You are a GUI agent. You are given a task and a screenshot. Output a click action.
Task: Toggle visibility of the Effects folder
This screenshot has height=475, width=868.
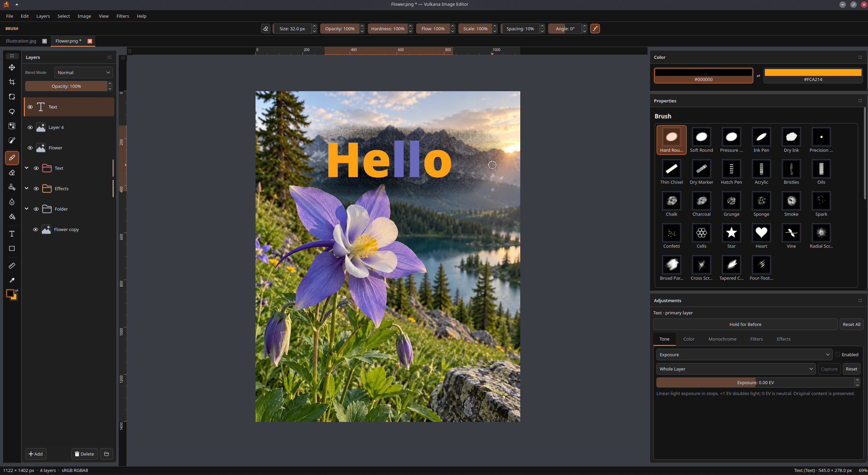(x=36, y=189)
